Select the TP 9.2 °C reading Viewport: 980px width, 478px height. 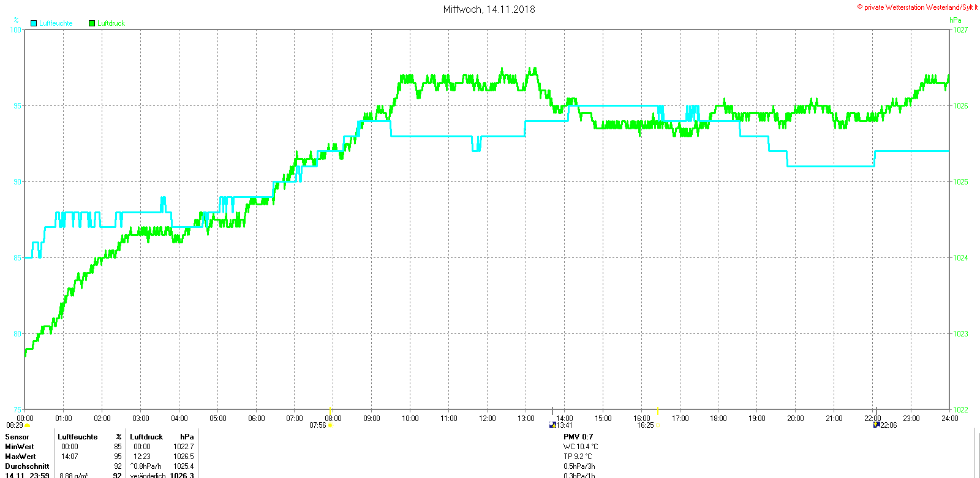pos(578,457)
